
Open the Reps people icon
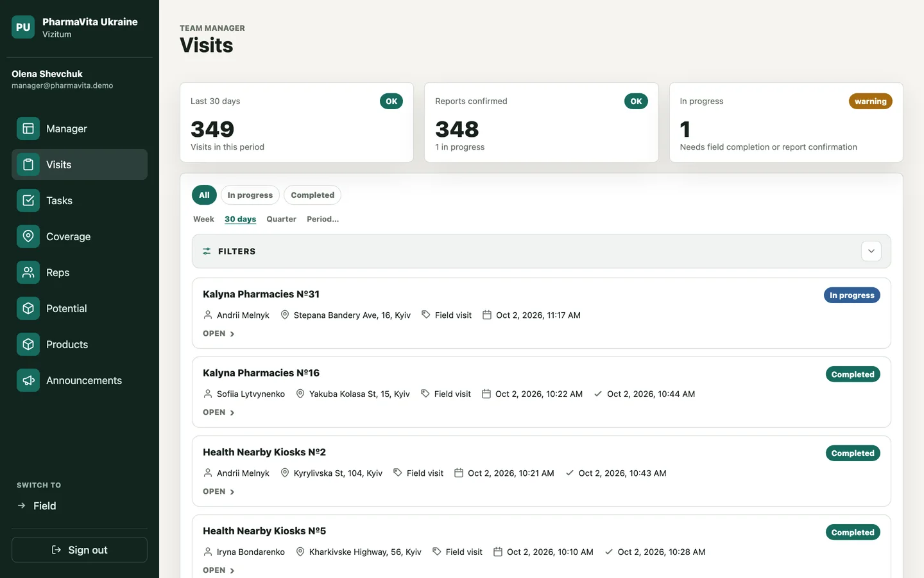click(28, 272)
